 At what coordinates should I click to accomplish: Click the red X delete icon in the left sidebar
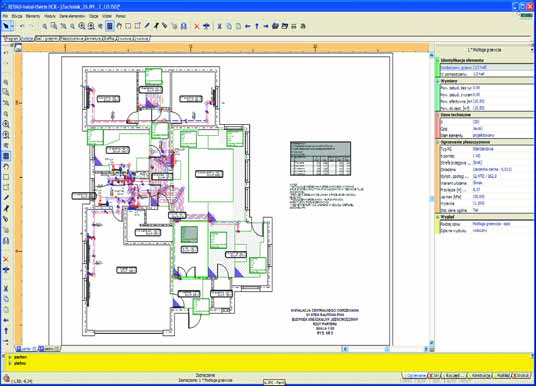pos(6,259)
